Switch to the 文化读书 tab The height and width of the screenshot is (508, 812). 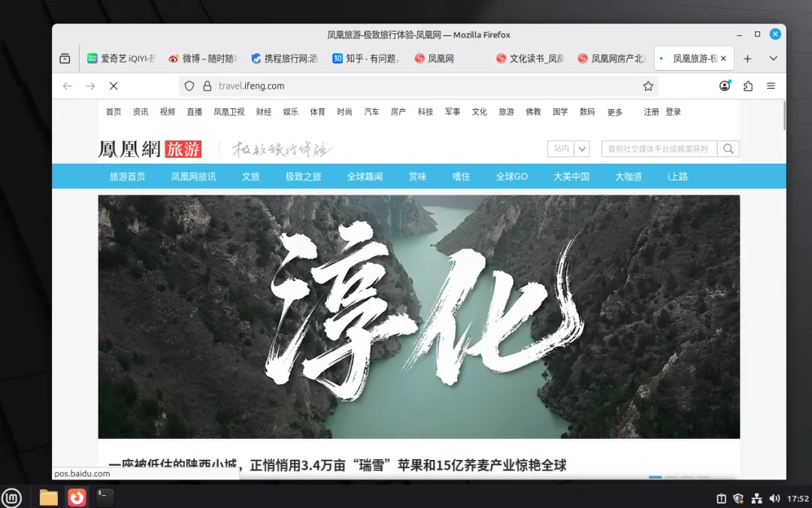click(x=530, y=59)
